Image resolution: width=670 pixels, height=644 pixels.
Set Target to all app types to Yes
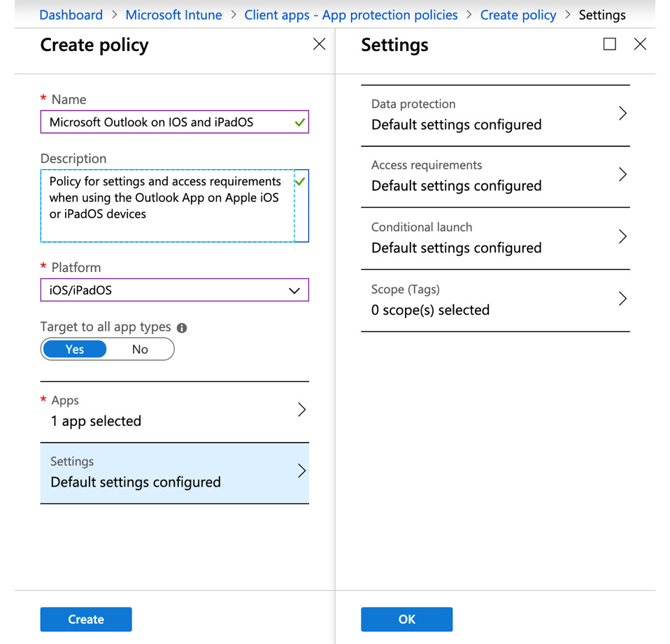75,350
